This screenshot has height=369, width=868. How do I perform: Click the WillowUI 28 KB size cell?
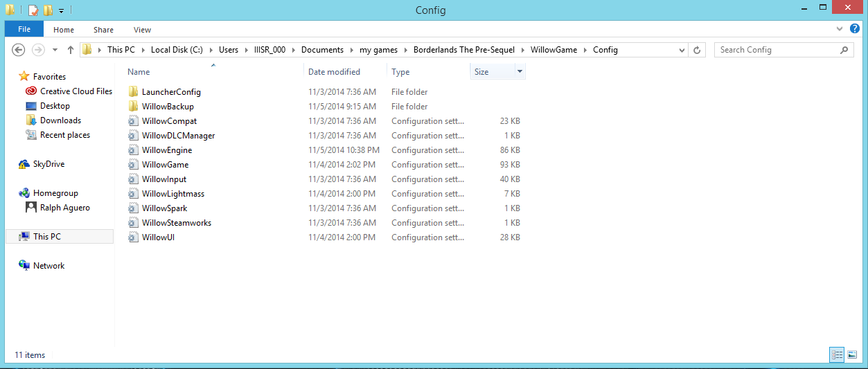tap(510, 237)
